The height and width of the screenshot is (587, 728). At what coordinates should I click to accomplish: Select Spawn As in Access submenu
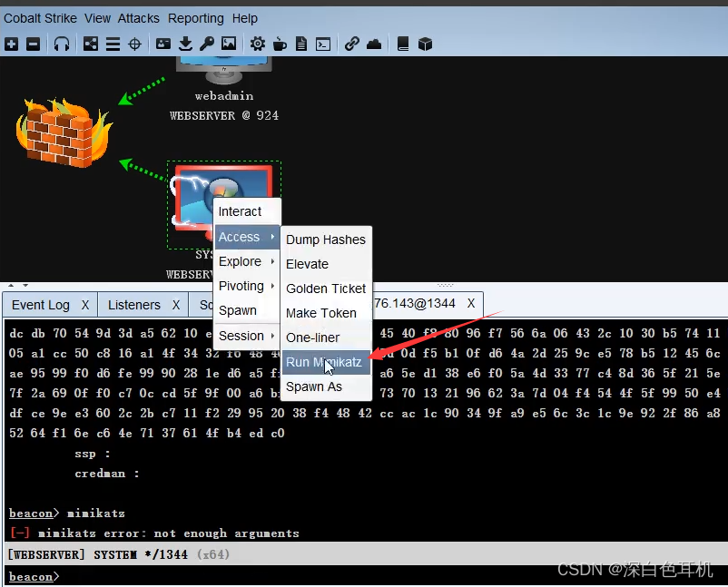tap(326, 387)
